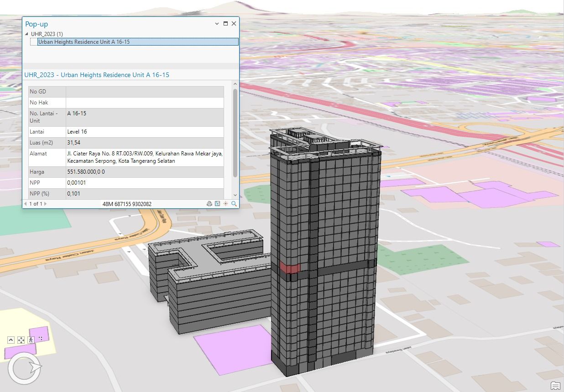This screenshot has width=564, height=392.
Task: Open the Pop-up window options dropdown arrow
Action: pos(217,24)
